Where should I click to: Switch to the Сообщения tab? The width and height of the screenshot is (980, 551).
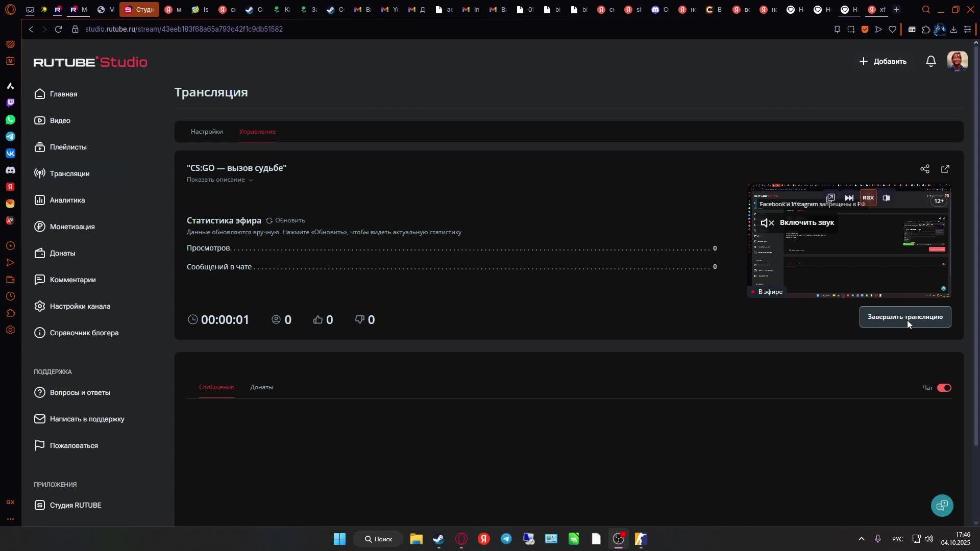(x=216, y=387)
